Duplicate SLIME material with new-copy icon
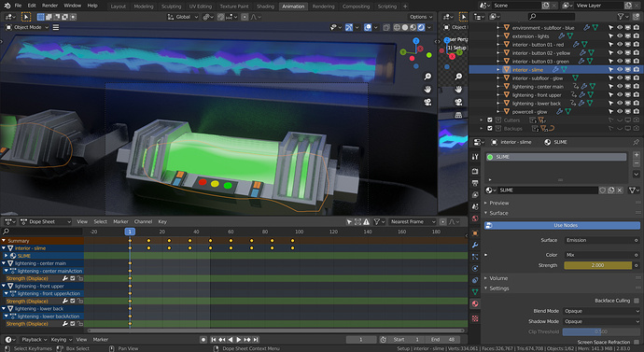Image resolution: width=644 pixels, height=352 pixels. [x=611, y=190]
